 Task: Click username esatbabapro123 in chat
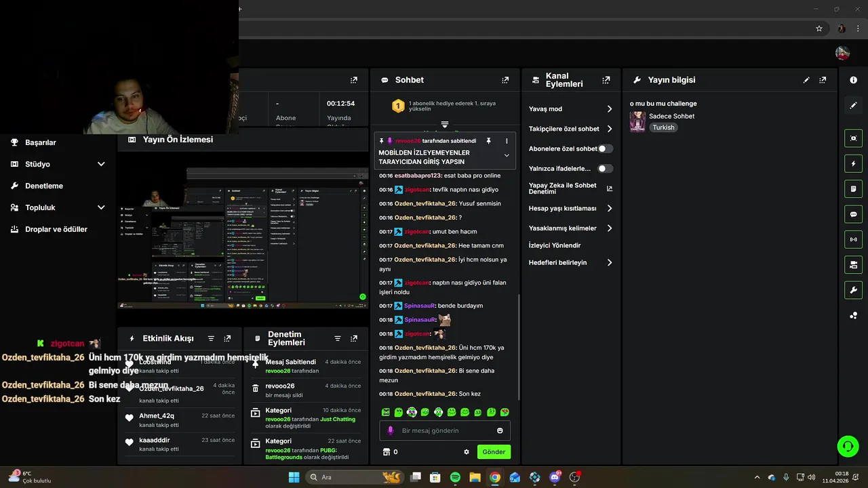418,176
